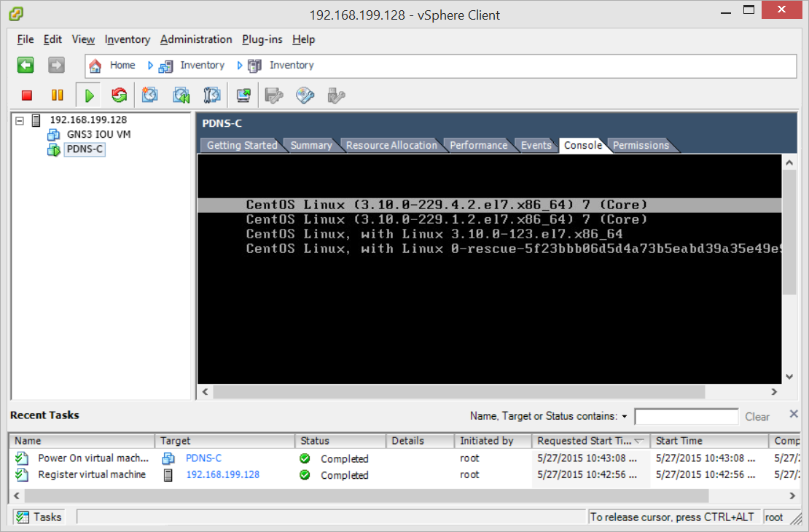Click PDNS-C powered-on VM icon

pyautogui.click(x=53, y=149)
